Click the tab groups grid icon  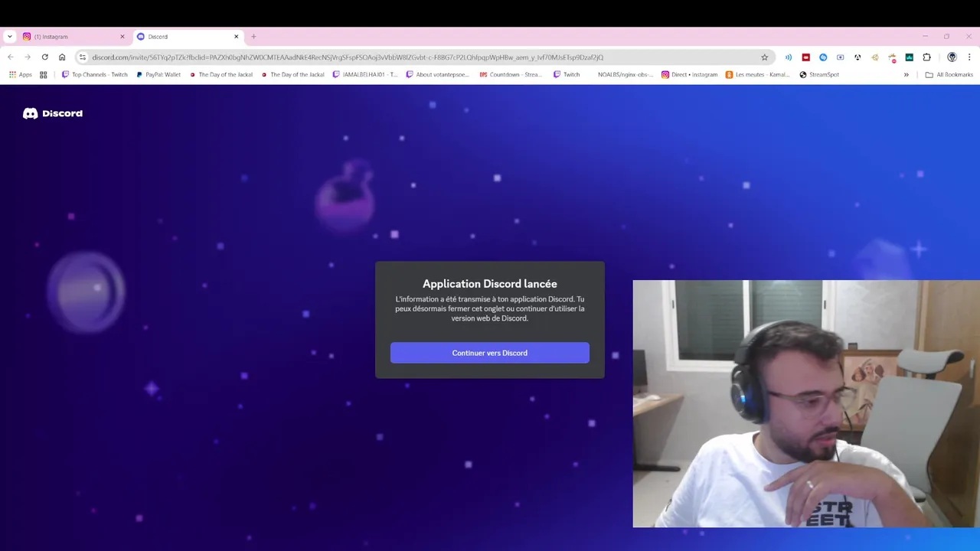click(x=44, y=75)
